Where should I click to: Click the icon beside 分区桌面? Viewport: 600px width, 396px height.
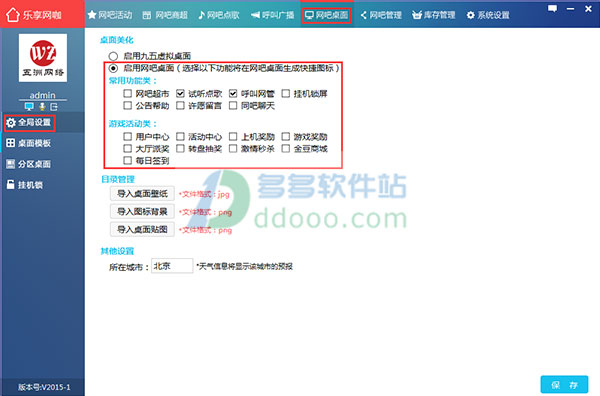(x=11, y=164)
